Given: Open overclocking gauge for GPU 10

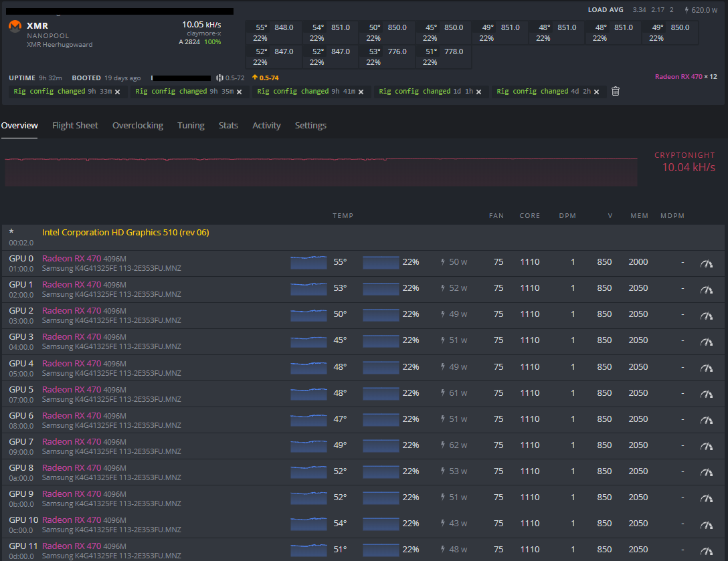Looking at the screenshot, I should [x=706, y=526].
